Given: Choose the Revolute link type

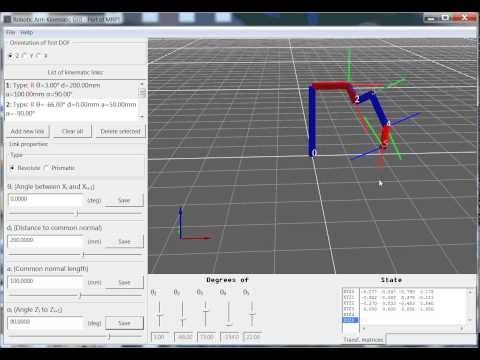Looking at the screenshot, I should pyautogui.click(x=25, y=168).
